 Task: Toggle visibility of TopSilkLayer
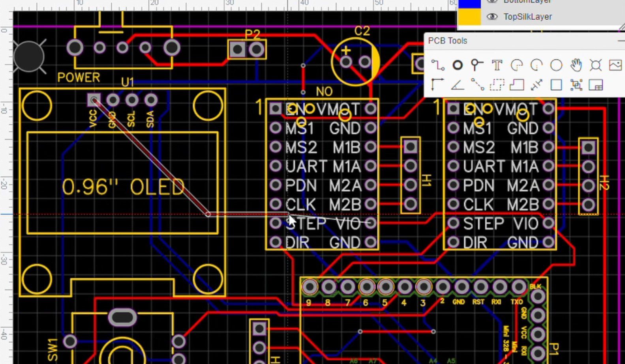click(x=492, y=17)
